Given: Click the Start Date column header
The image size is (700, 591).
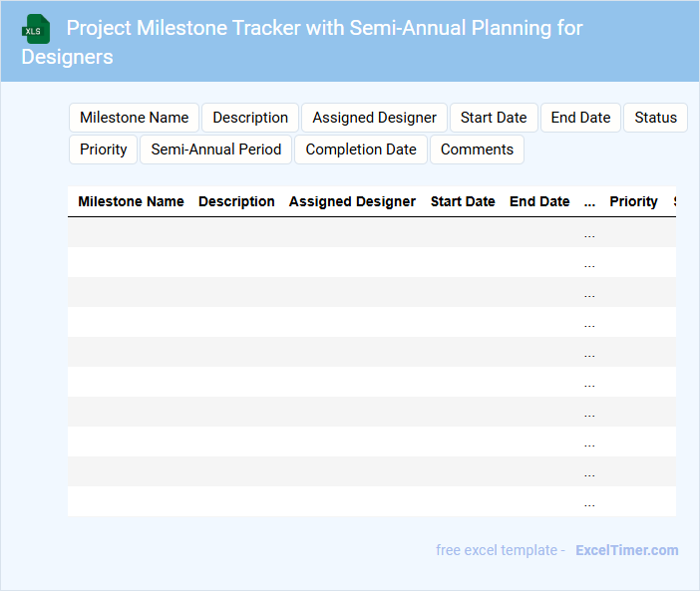Looking at the screenshot, I should point(463,201).
